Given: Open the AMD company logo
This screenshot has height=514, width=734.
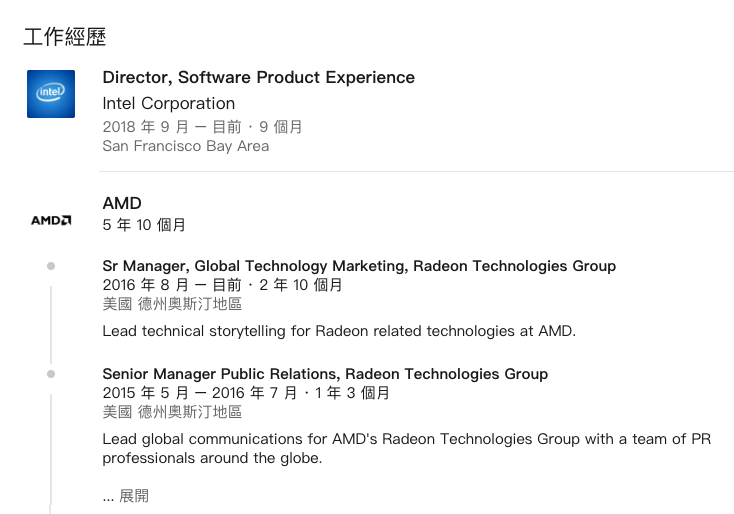Looking at the screenshot, I should pos(51,220).
